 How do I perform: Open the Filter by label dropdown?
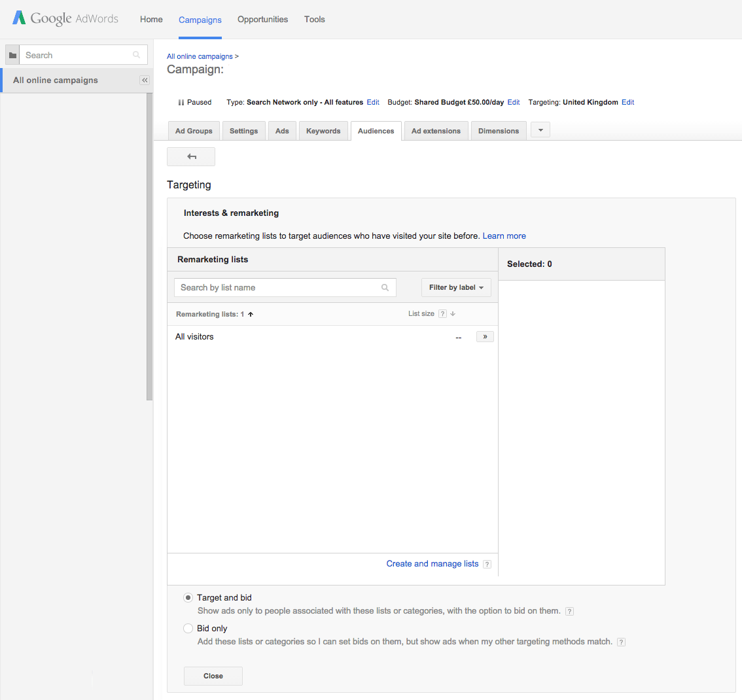[456, 288]
